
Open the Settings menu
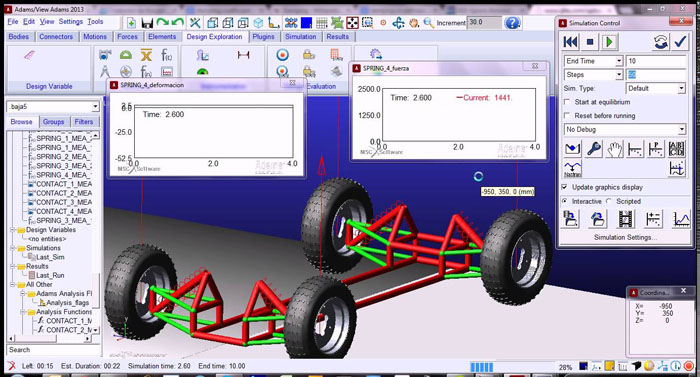coord(71,21)
